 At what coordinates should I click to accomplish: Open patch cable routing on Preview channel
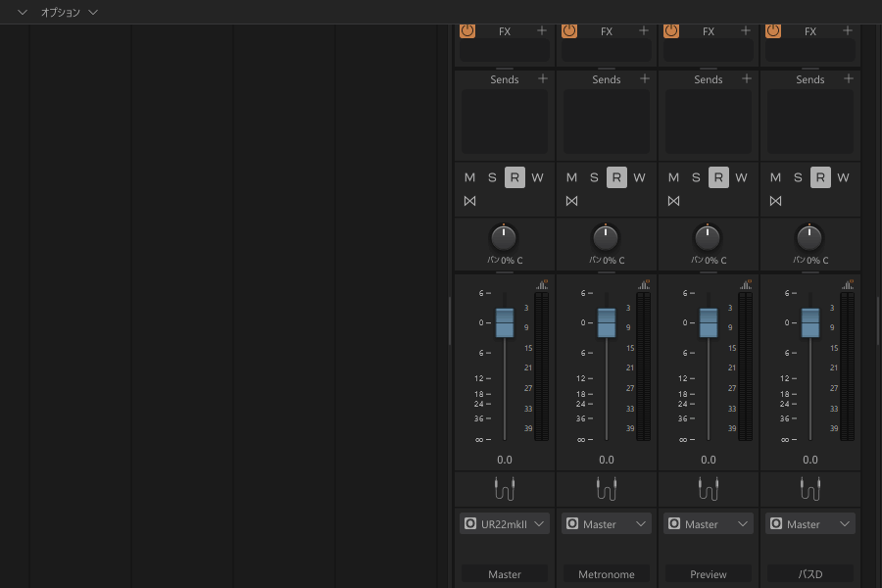tap(709, 488)
